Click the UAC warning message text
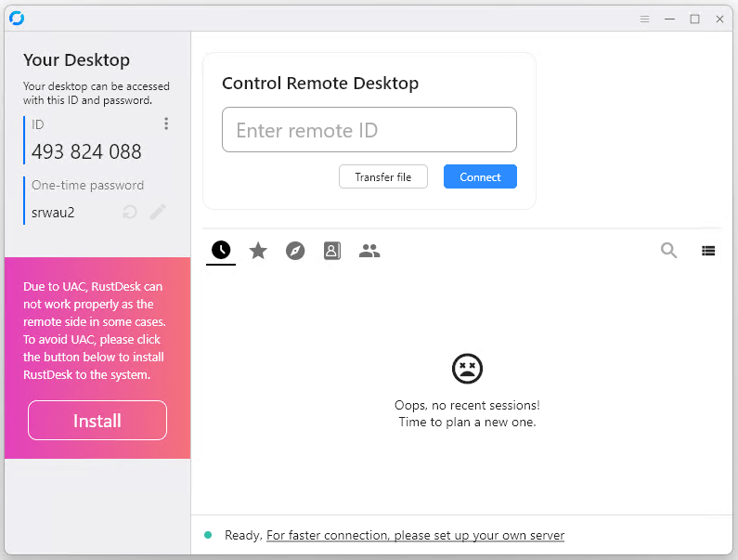 [x=94, y=331]
